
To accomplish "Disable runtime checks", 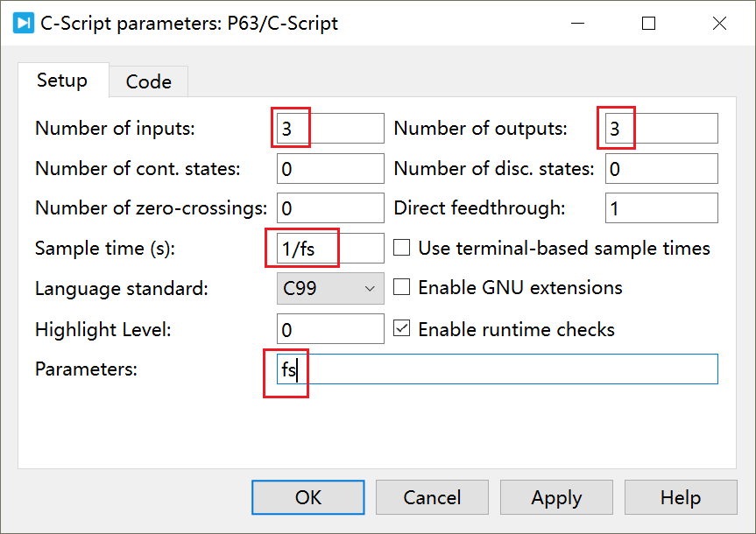I will pyautogui.click(x=400, y=326).
